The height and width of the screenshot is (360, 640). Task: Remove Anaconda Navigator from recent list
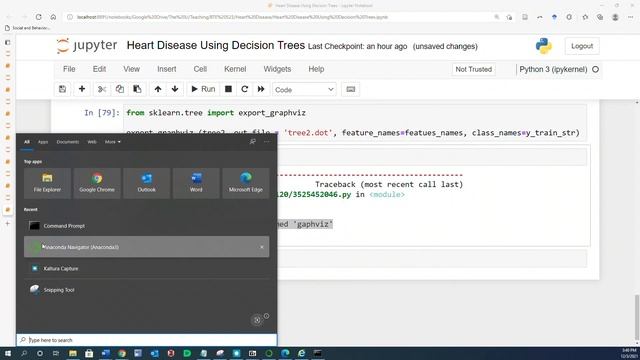262,247
